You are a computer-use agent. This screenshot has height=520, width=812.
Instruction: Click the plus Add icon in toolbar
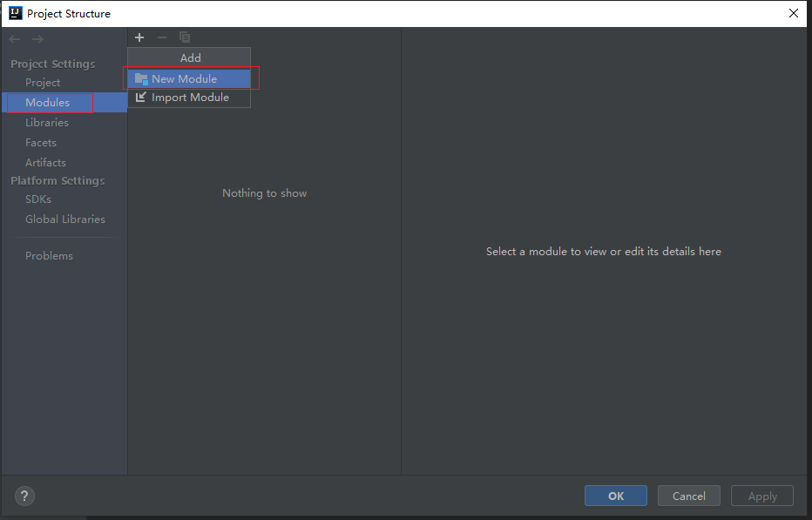coord(139,37)
